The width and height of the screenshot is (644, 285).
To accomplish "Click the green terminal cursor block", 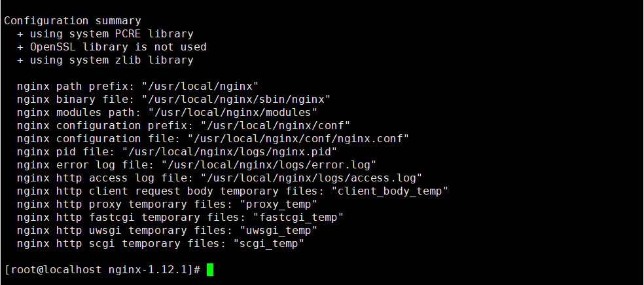I will click(x=210, y=270).
